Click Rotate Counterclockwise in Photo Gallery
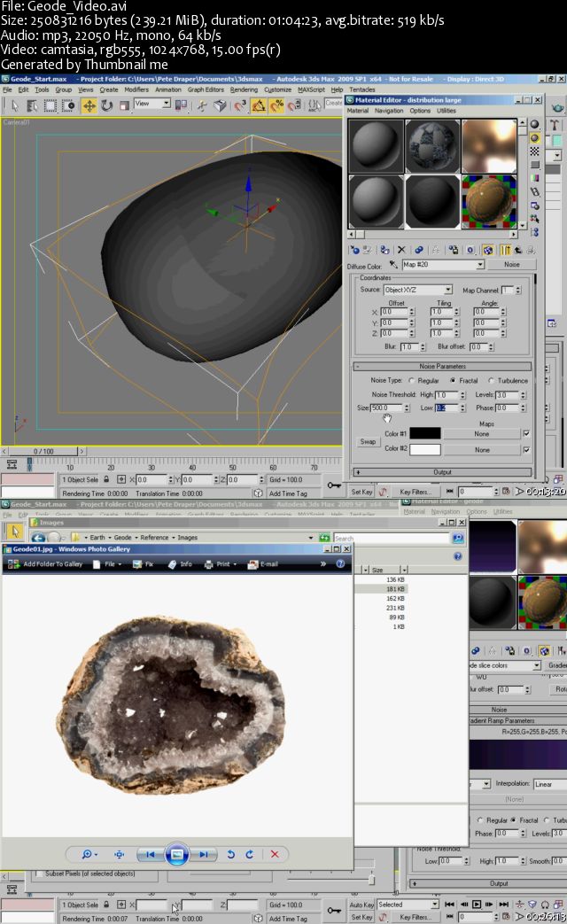The height and width of the screenshot is (924, 567). coord(231,854)
